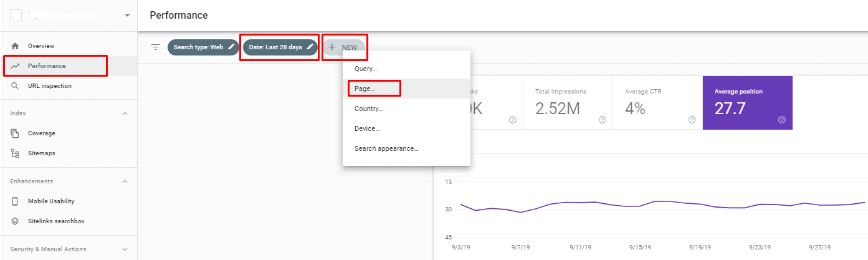Image resolution: width=868 pixels, height=260 pixels.
Task: Click the 2.52M impressions value
Action: click(x=558, y=108)
